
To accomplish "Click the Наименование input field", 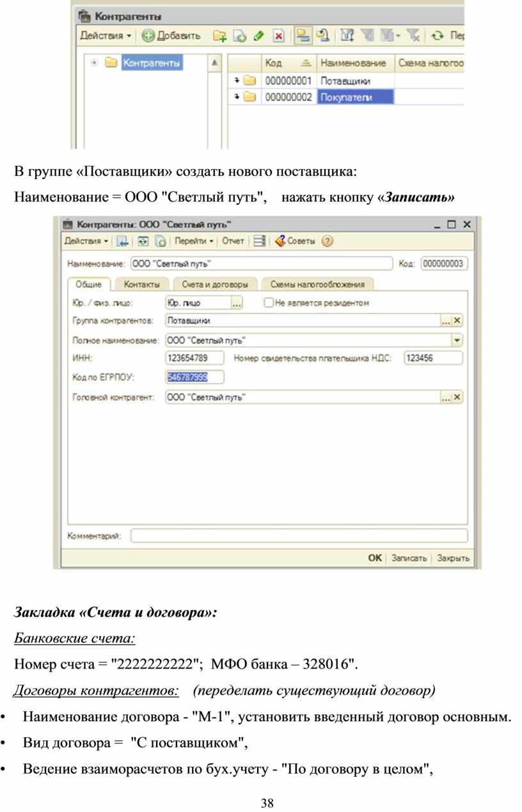I will point(261,264).
